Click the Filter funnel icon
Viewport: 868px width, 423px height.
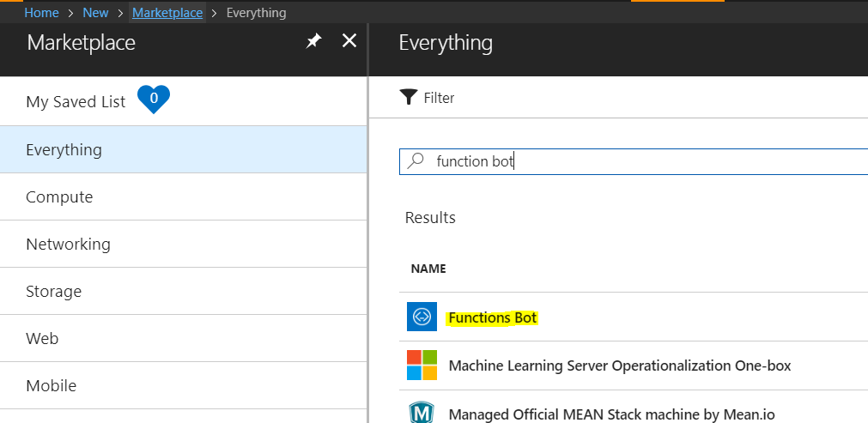[409, 98]
